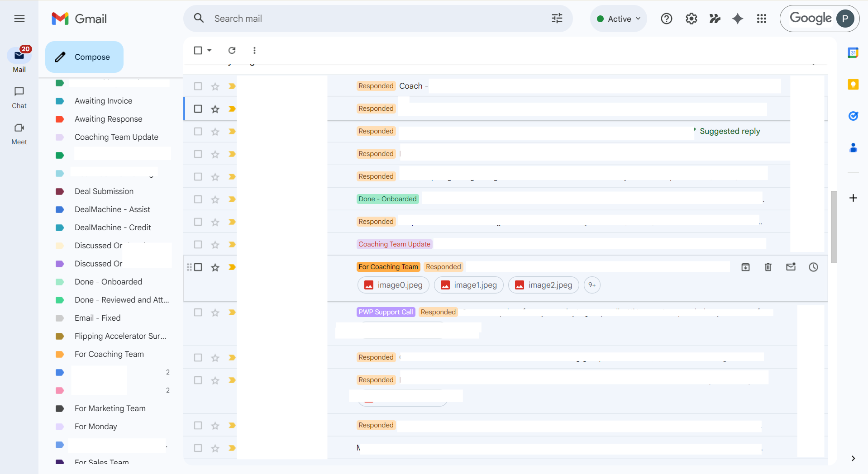Delete the For Coaching Team email
This screenshot has width=868, height=474.
click(768, 267)
